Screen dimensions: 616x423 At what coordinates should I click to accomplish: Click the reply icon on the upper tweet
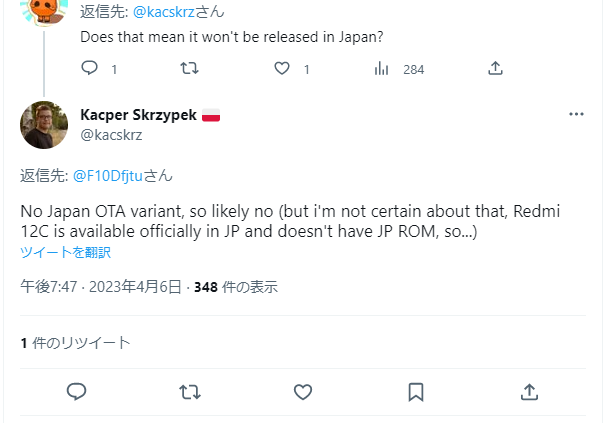pos(89,68)
